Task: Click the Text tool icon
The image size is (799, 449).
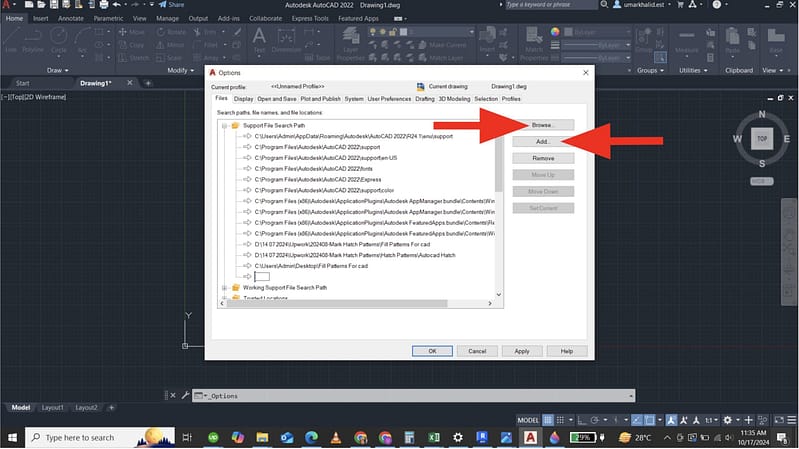Action: 259,40
